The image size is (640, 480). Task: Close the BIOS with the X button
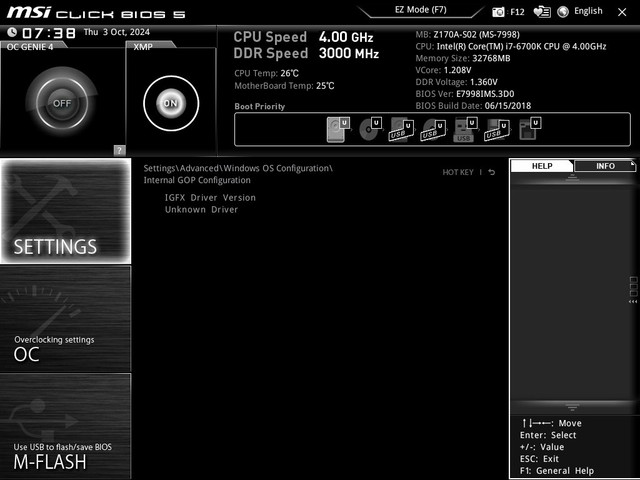click(622, 12)
